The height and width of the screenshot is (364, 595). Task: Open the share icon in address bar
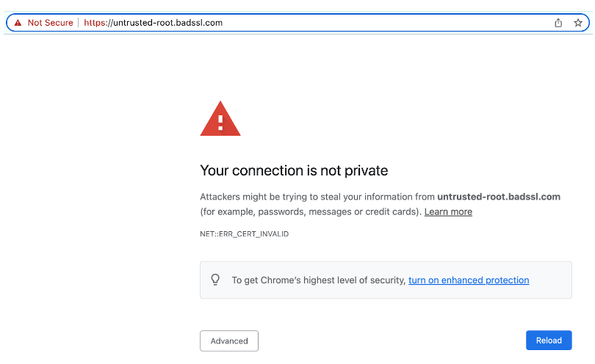pyautogui.click(x=558, y=23)
